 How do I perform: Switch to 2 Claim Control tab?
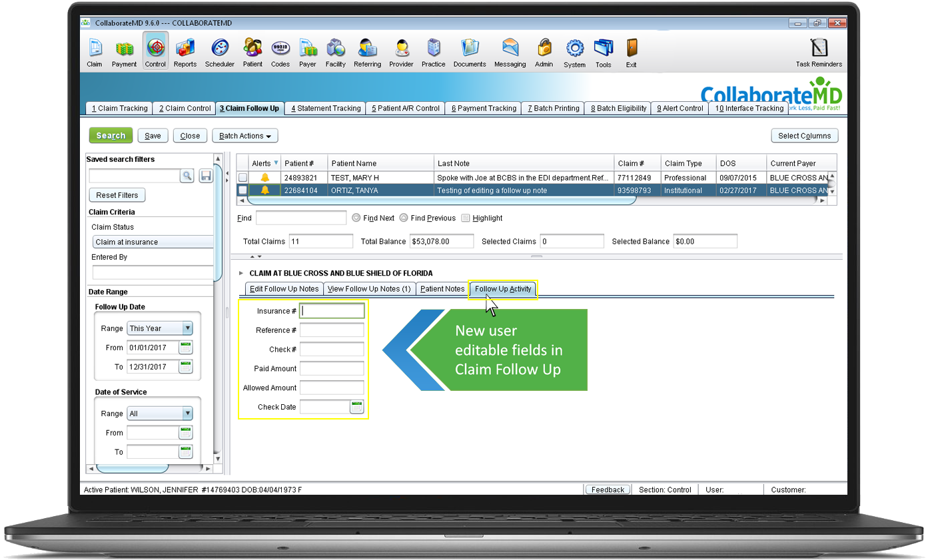click(x=185, y=109)
